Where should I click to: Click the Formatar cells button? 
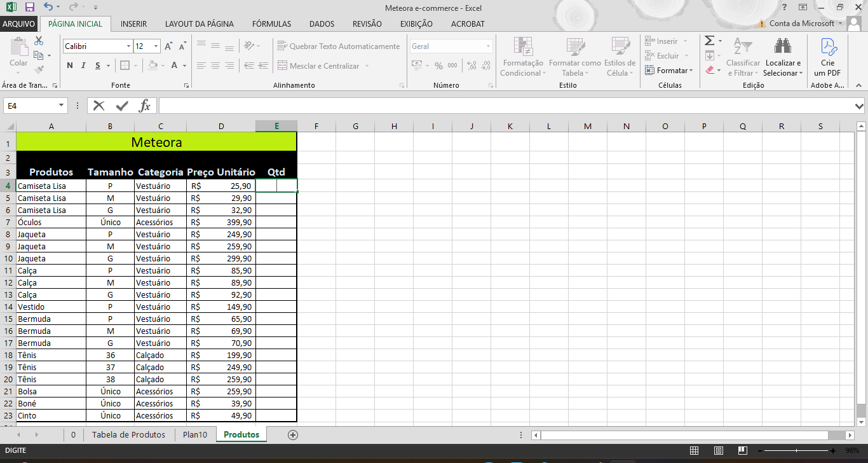coord(669,71)
